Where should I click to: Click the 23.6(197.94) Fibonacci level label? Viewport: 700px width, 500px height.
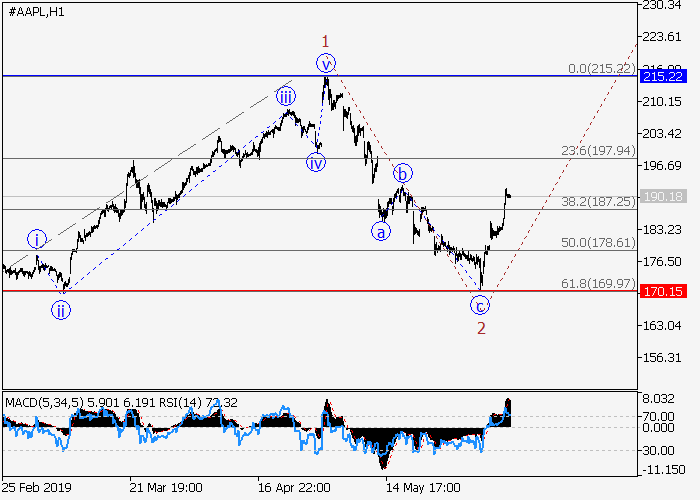coord(598,150)
